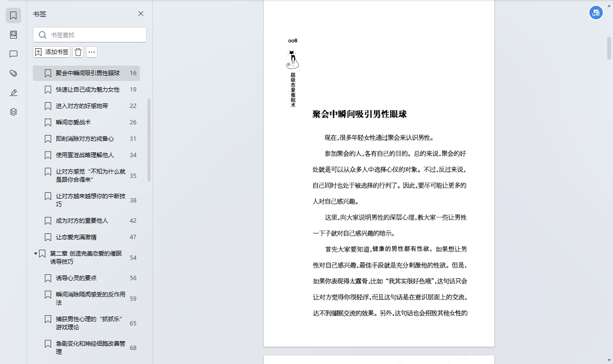Click the paragraph line 现在,很多年轻女性通过聚会来认识男性
The image size is (613, 364).
(x=379, y=138)
